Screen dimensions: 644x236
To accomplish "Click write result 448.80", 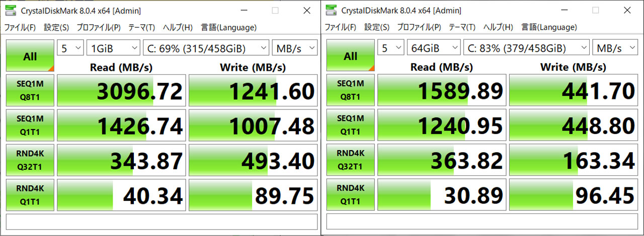I will pyautogui.click(x=574, y=126).
